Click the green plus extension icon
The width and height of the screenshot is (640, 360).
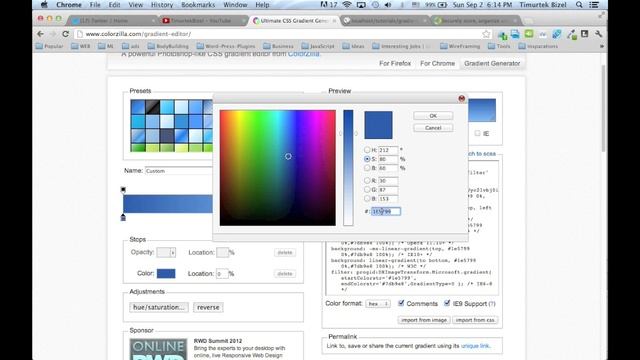[503, 35]
